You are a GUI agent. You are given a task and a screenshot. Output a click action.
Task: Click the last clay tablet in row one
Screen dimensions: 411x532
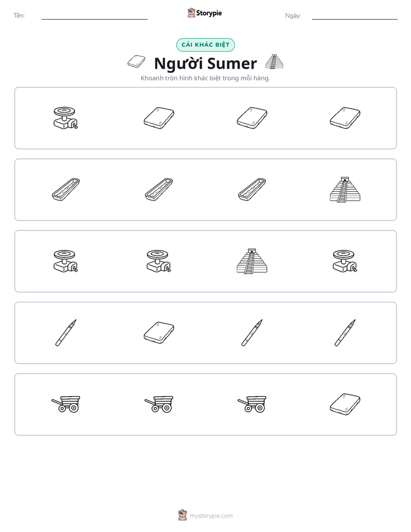(x=345, y=117)
